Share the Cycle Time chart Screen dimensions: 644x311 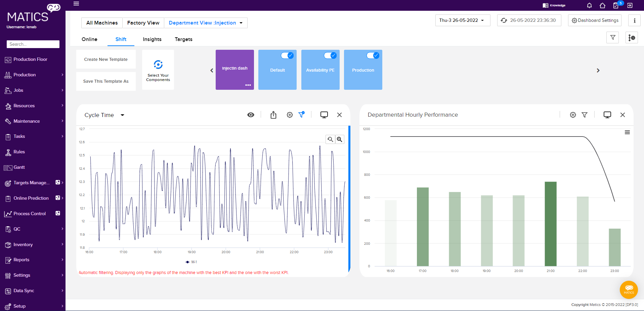tap(273, 115)
